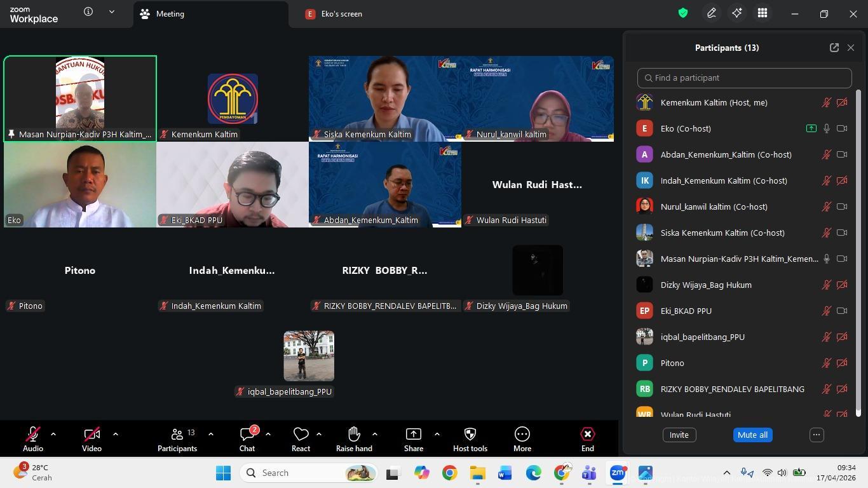The image size is (868, 488).
Task: Unmute microphone with Audio button
Action: (33, 438)
